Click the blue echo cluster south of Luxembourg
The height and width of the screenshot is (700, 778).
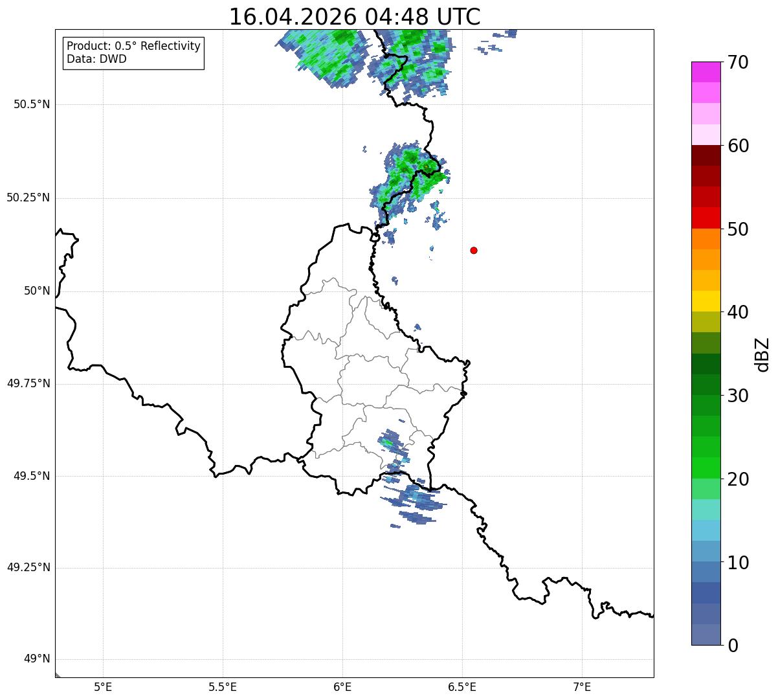pyautogui.click(x=413, y=502)
